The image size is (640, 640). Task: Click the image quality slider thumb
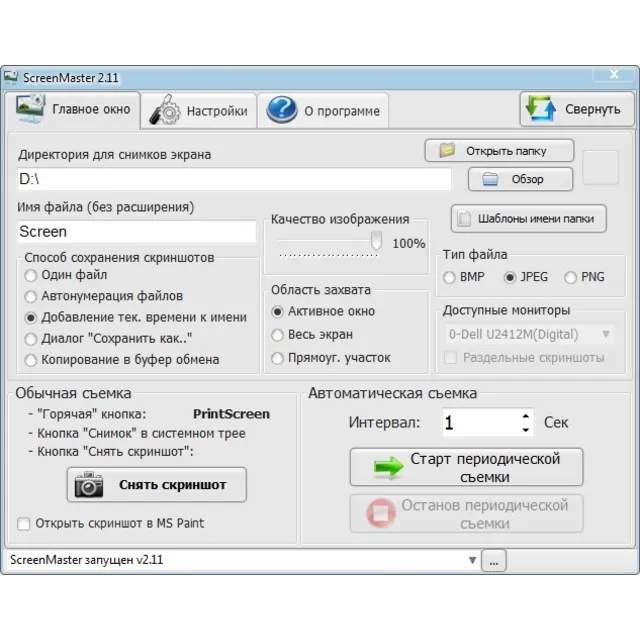376,240
